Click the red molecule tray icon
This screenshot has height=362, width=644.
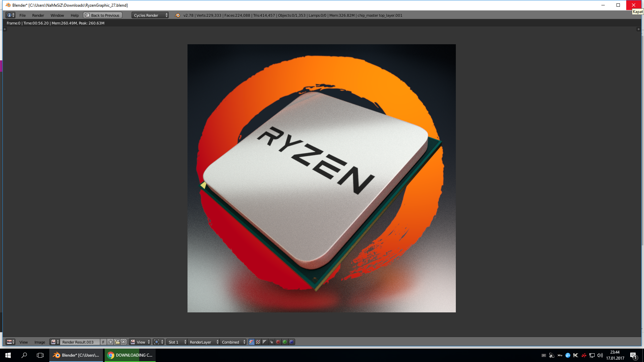tap(584, 355)
